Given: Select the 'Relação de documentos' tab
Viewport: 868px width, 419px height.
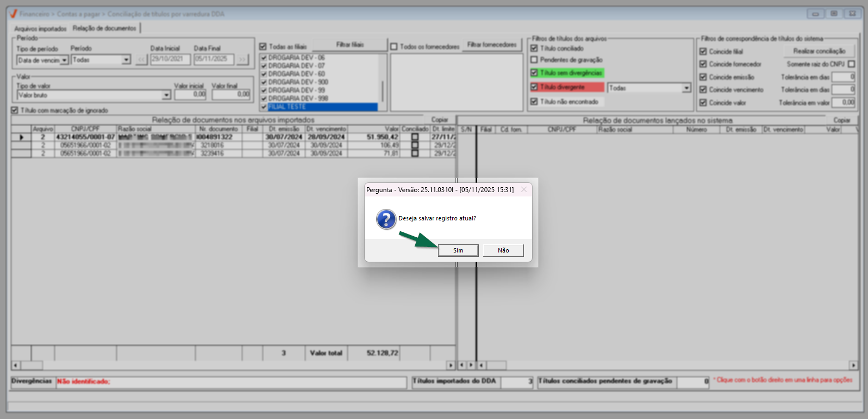Looking at the screenshot, I should click(104, 28).
